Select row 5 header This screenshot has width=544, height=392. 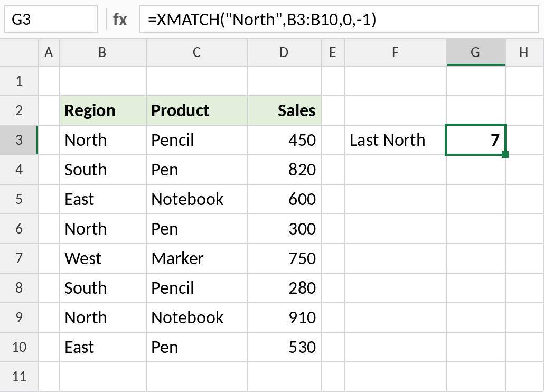(x=19, y=199)
